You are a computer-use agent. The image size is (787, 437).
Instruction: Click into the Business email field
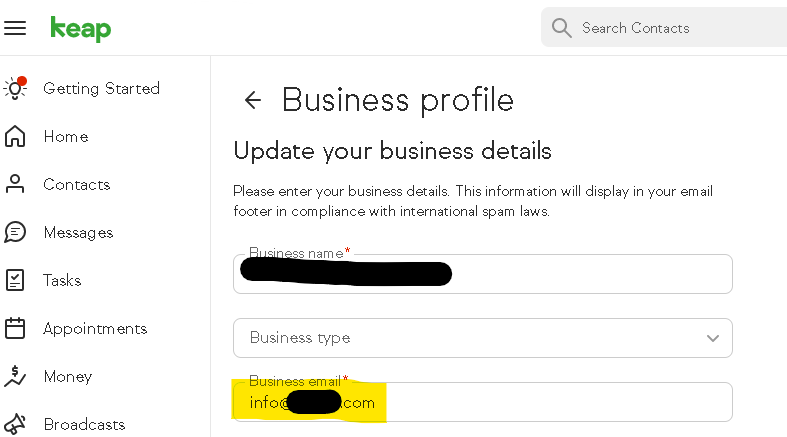click(x=550, y=403)
